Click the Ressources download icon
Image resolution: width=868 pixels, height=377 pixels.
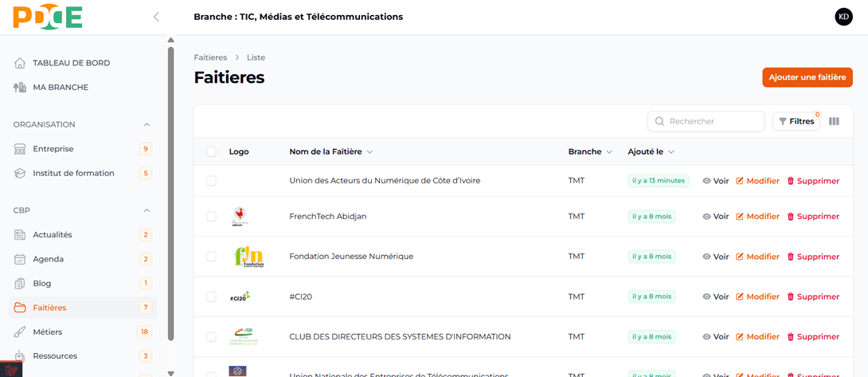click(20, 355)
